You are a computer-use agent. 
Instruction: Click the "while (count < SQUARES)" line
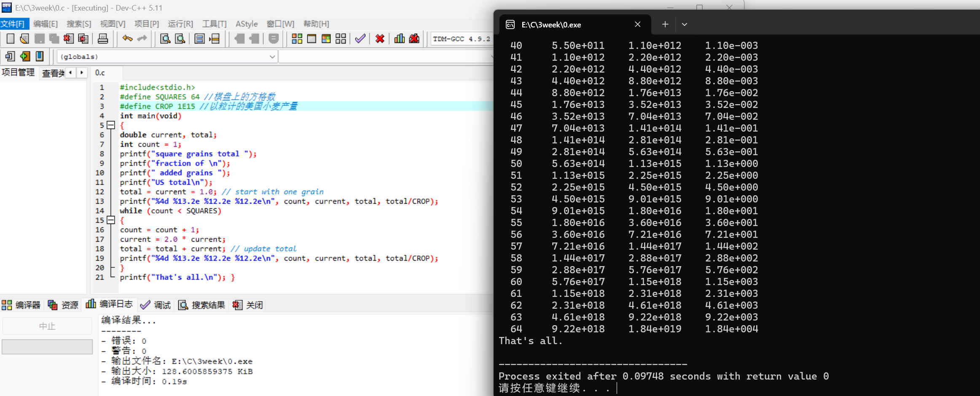pyautogui.click(x=170, y=210)
